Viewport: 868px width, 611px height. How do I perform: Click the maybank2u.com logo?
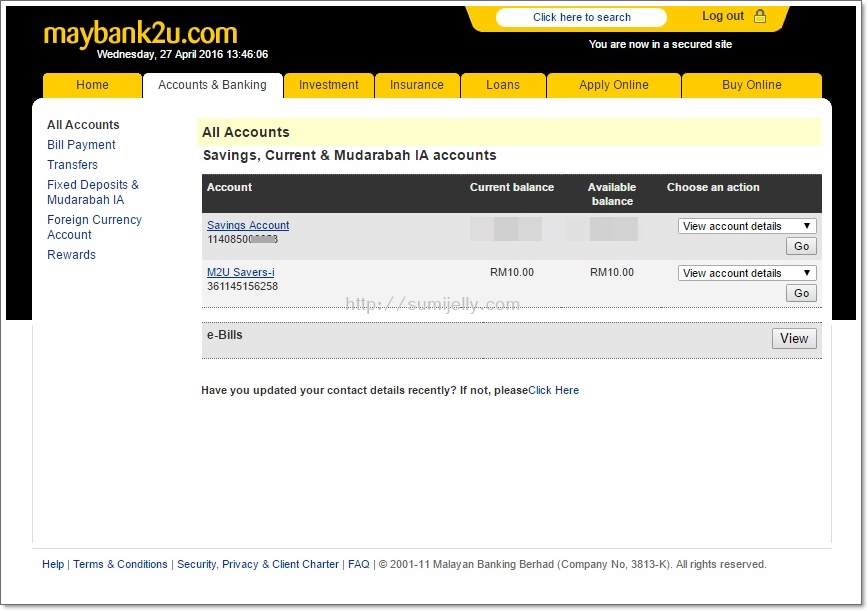click(141, 33)
